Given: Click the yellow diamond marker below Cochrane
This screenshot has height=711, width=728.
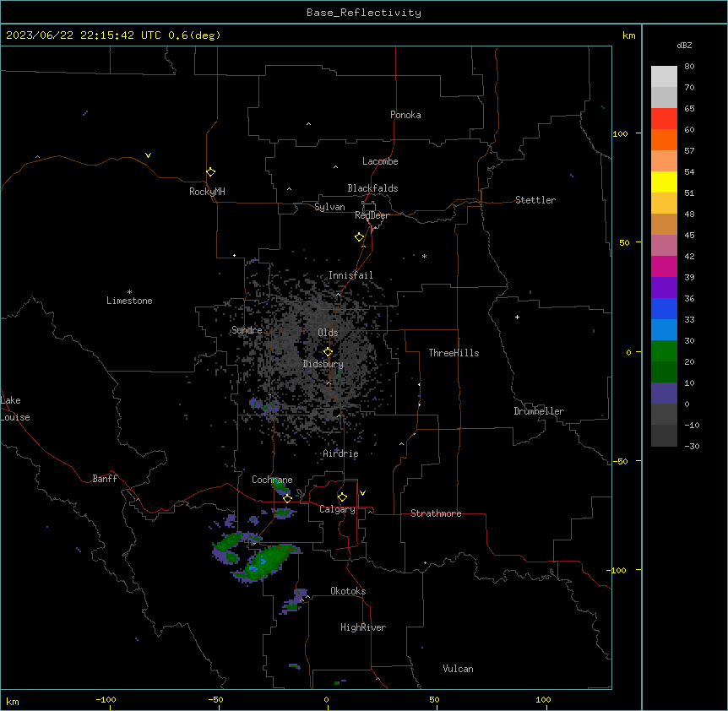Looking at the screenshot, I should click(287, 498).
